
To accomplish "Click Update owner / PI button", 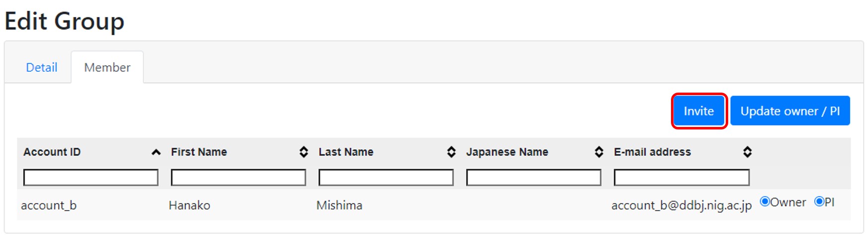I will tap(790, 111).
